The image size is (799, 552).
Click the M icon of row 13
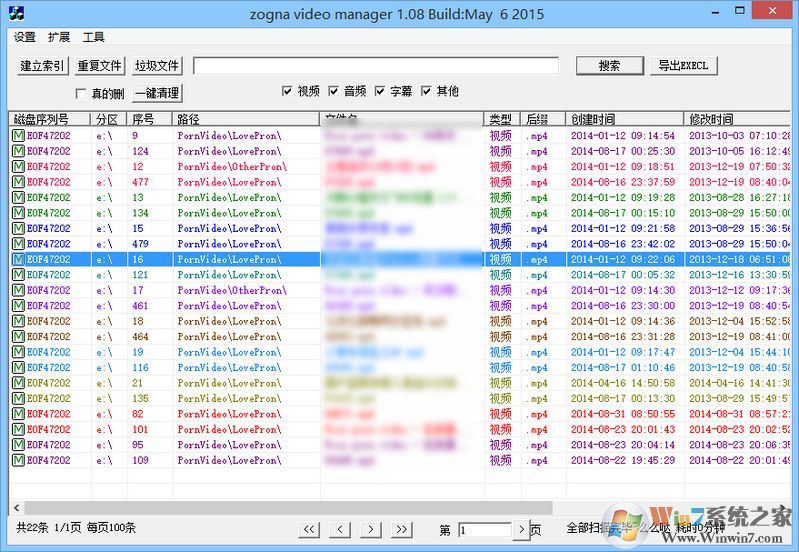[18, 197]
